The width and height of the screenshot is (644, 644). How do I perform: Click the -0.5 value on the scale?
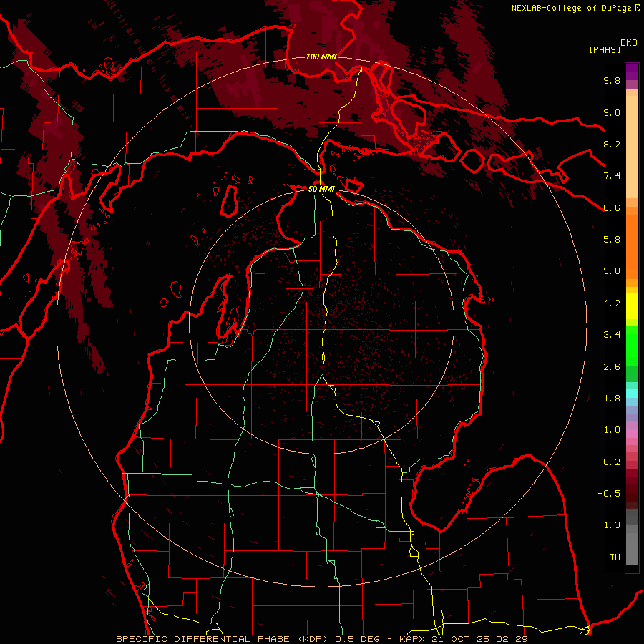point(609,494)
